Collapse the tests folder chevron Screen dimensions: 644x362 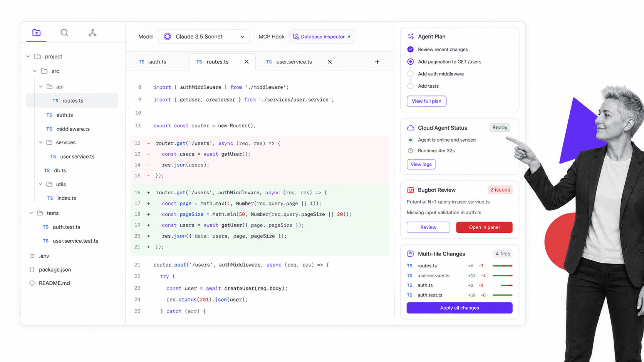coord(31,213)
